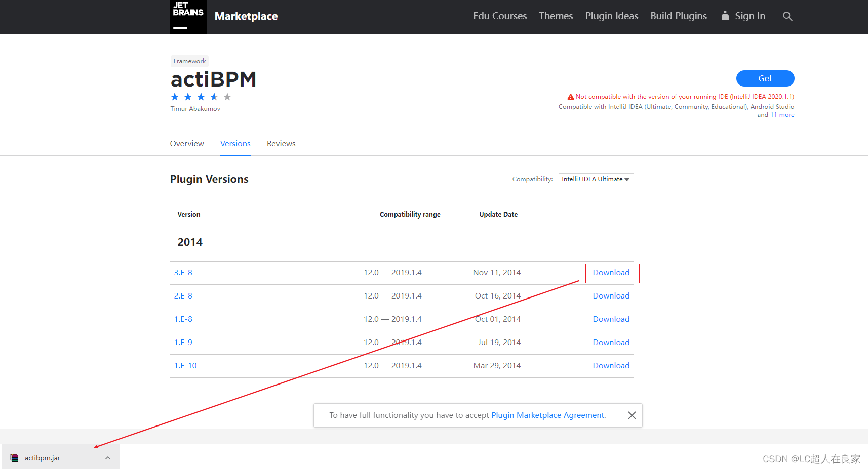Viewport: 868px width, 469px height.
Task: Click the 'Oct 16, 2014' update date
Action: (x=498, y=296)
